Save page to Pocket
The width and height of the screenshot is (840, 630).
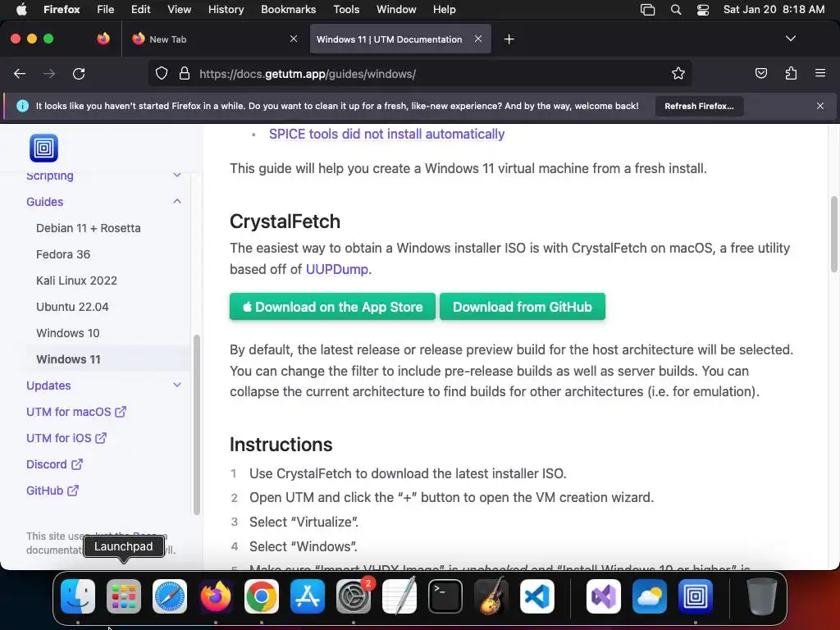pyautogui.click(x=760, y=73)
